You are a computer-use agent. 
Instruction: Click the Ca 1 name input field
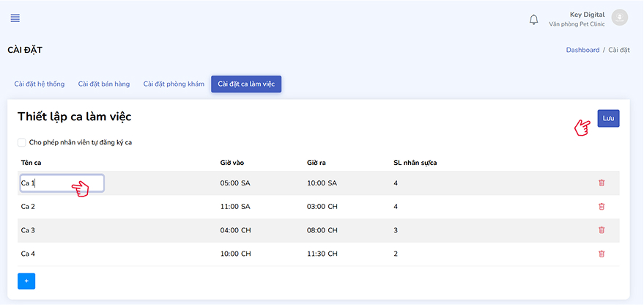click(x=62, y=183)
